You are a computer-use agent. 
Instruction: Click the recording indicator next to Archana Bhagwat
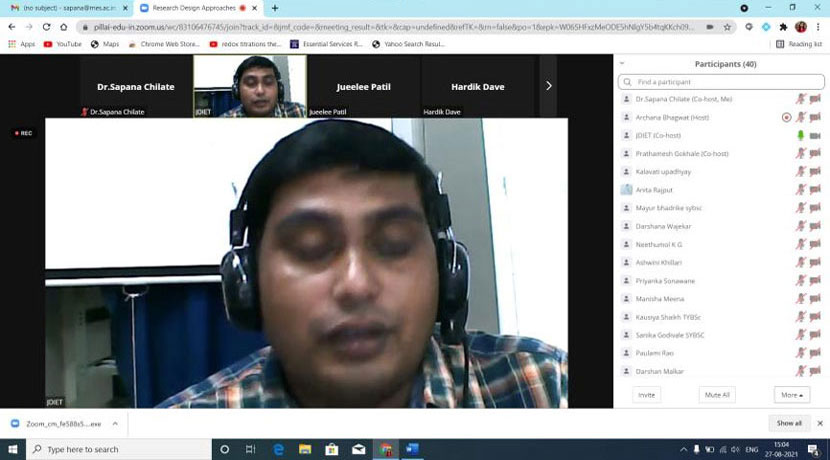[786, 117]
